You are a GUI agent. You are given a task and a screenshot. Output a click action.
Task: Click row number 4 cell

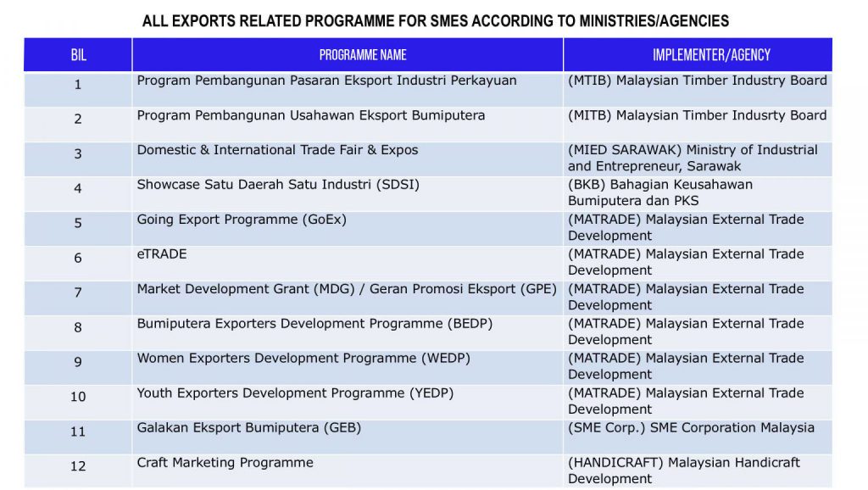(78, 194)
